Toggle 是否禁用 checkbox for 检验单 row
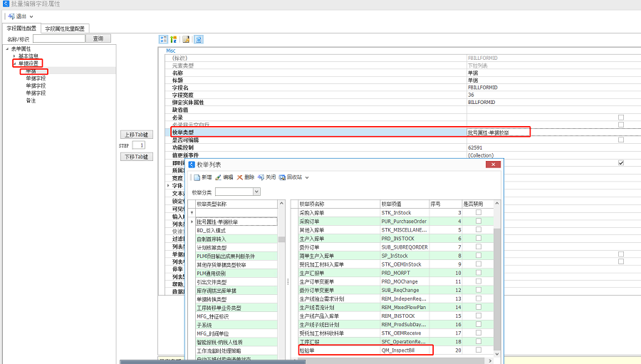The image size is (641, 364). 479,350
